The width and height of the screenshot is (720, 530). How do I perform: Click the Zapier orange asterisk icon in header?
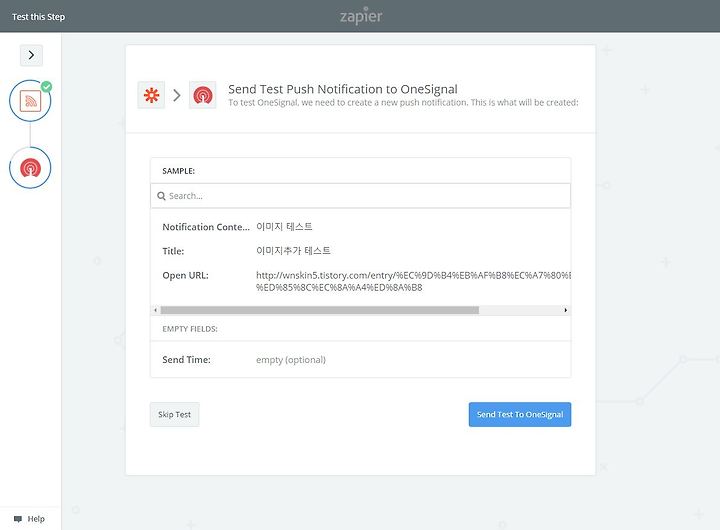click(x=151, y=95)
